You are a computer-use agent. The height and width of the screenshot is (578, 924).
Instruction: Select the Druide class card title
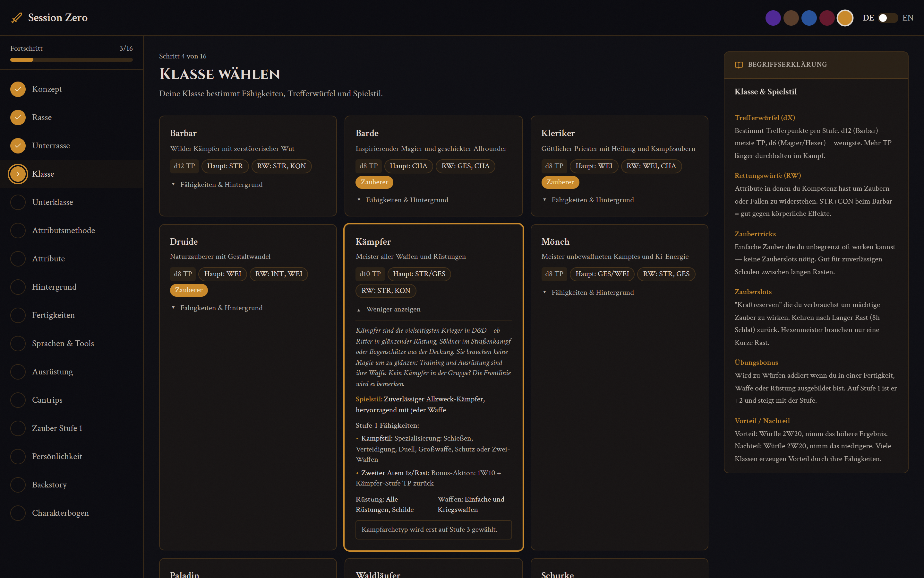[x=184, y=241]
